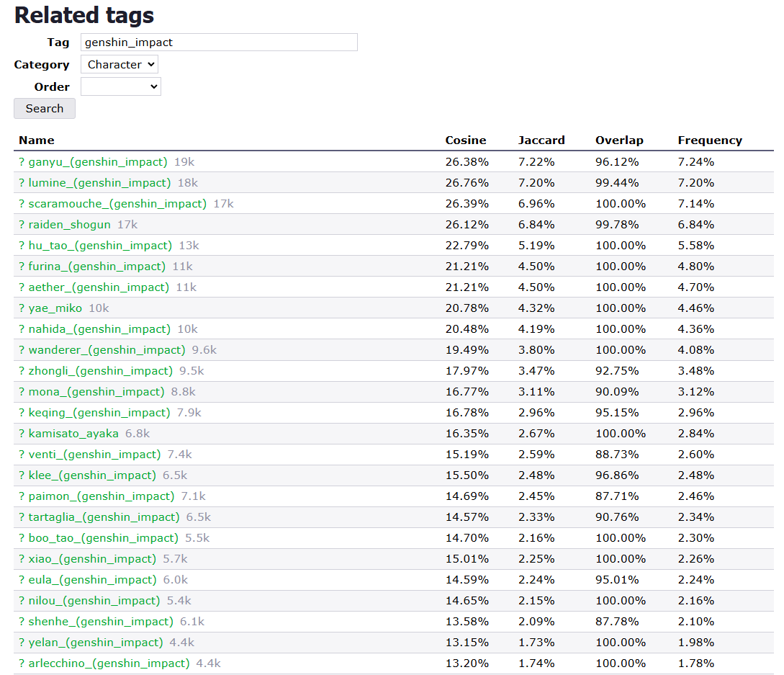The height and width of the screenshot is (675, 784).
Task: Open the scaramouche_(genshin_impact) tag link
Action: click(x=117, y=204)
